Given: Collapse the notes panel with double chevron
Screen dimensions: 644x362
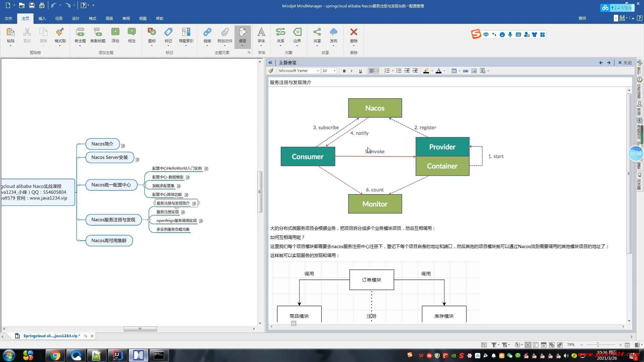Looking at the screenshot, I should (270, 63).
